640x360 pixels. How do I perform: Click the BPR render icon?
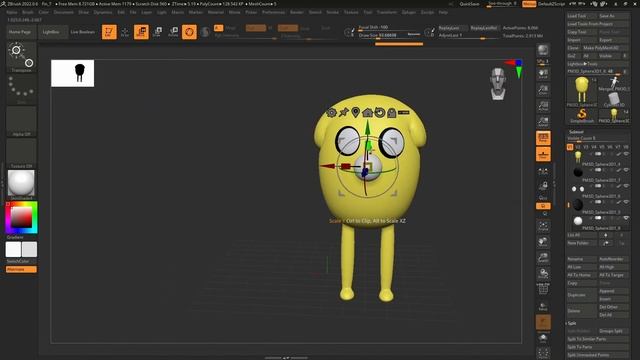(543, 51)
